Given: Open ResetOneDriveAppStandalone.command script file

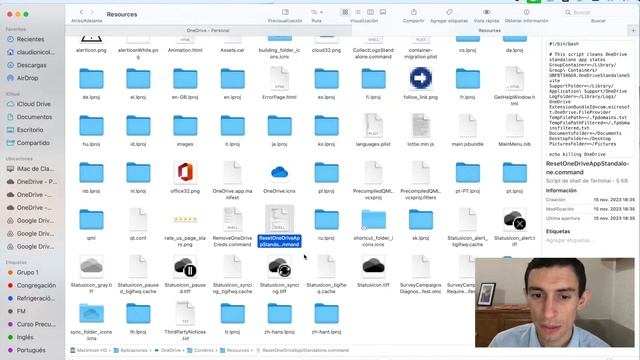Looking at the screenshot, I should (279, 219).
